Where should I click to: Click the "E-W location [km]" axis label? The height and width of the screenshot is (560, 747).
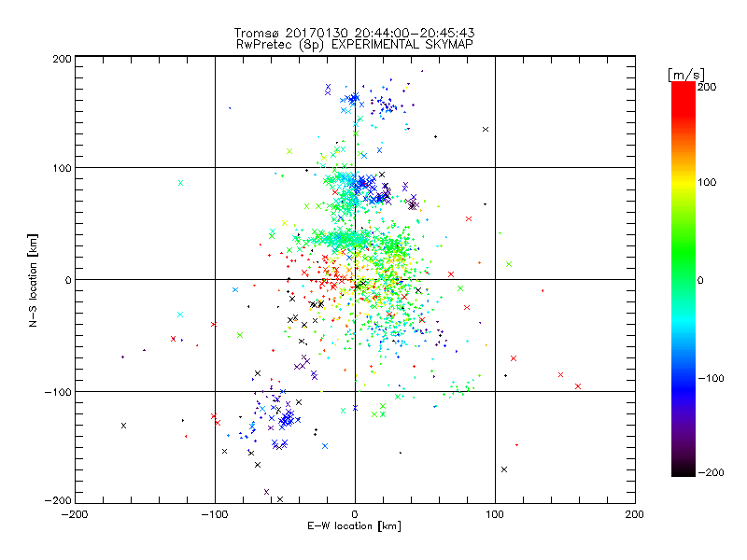(354, 525)
